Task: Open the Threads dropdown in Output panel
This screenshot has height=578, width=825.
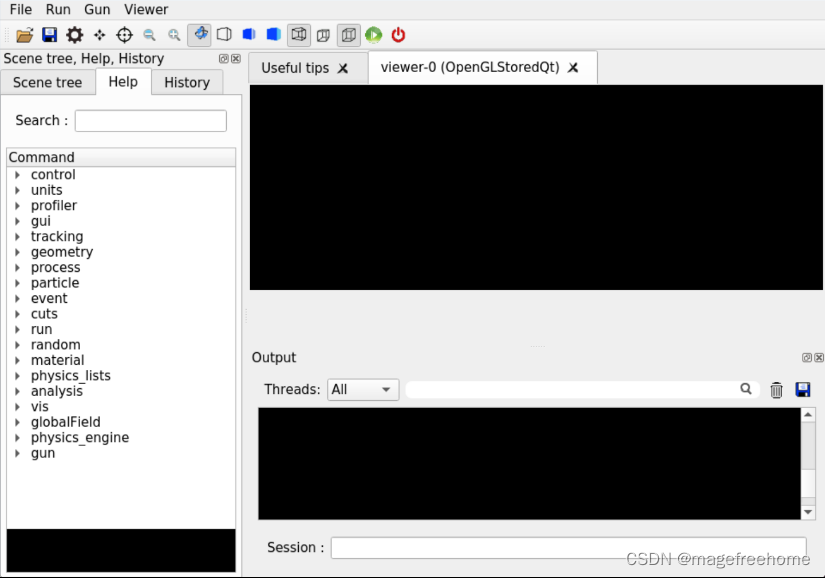Action: (362, 389)
